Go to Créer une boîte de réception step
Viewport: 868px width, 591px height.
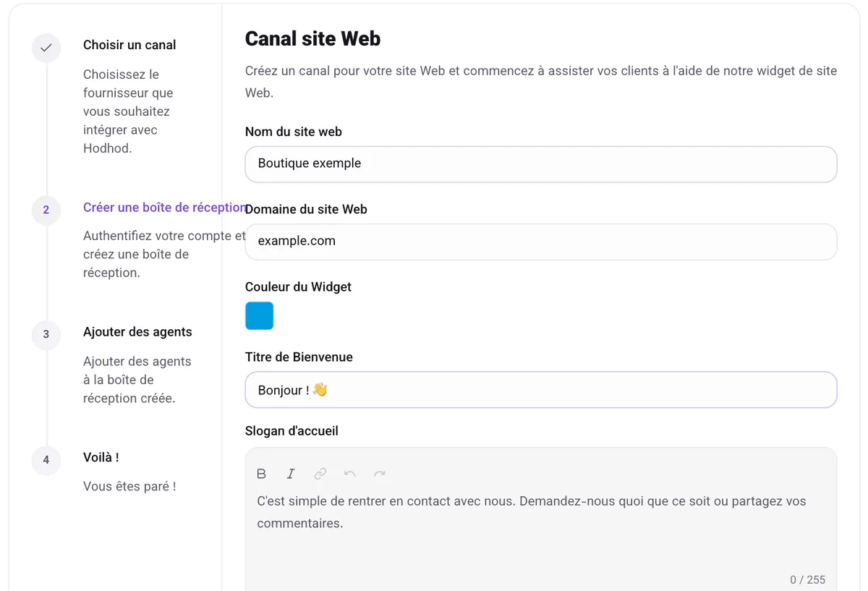165,208
